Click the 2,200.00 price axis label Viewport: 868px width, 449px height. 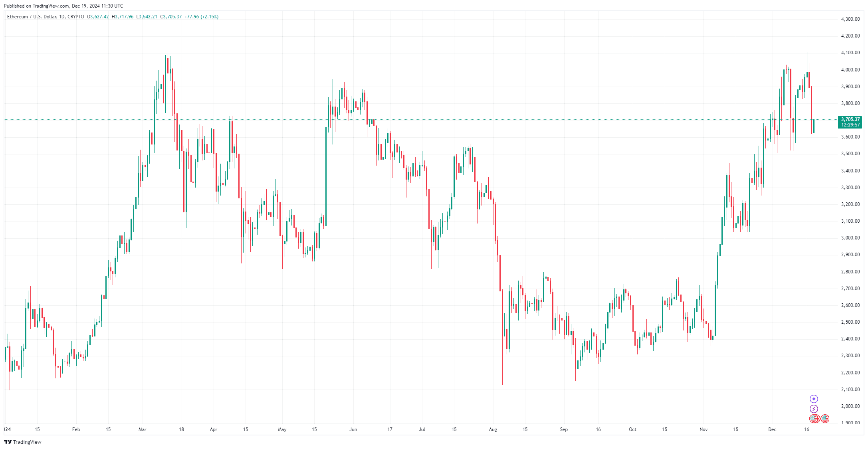(850, 373)
